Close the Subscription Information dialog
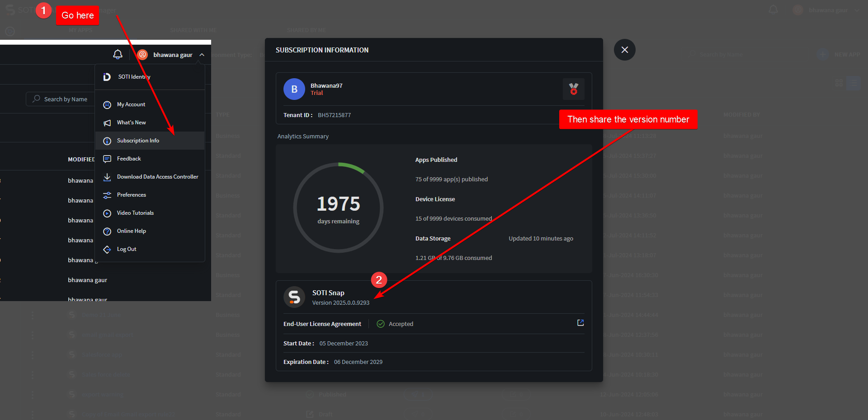Viewport: 868px width, 420px height. click(624, 50)
